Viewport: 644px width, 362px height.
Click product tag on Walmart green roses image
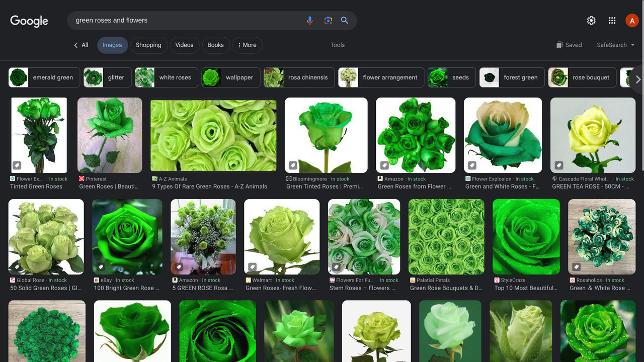pyautogui.click(x=253, y=267)
